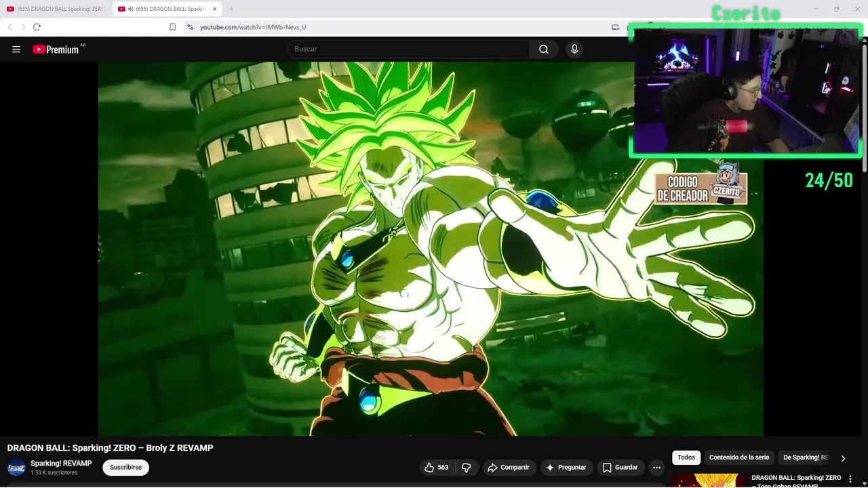Open the Teen Gohan REVAMP title

[796, 481]
